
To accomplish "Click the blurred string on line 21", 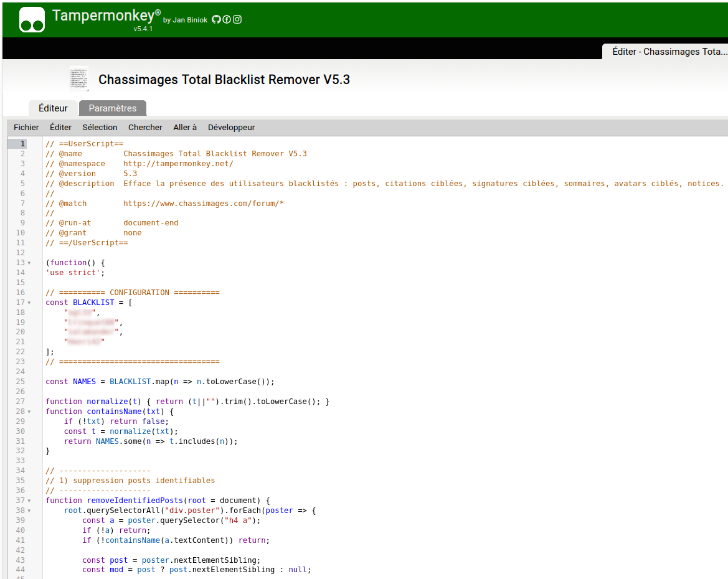I will (85, 342).
